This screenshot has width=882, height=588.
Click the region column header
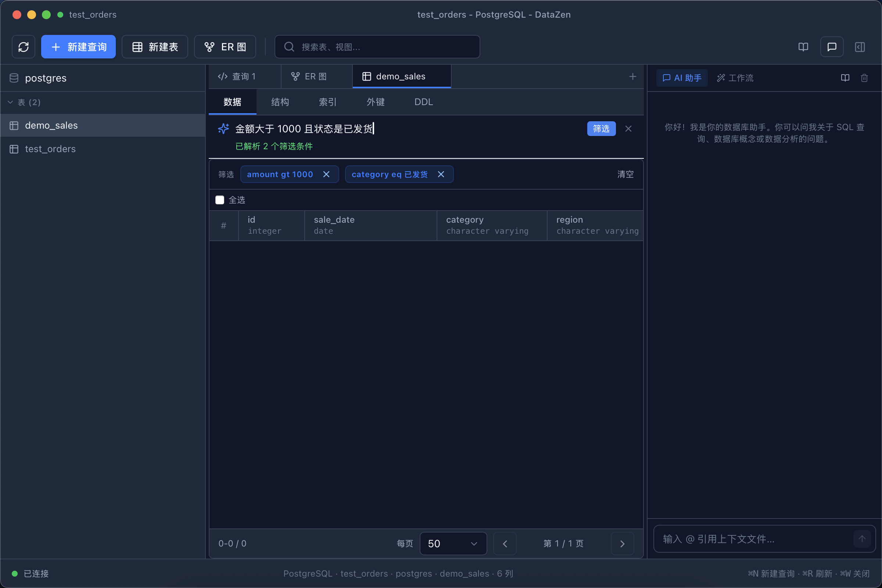(595, 225)
